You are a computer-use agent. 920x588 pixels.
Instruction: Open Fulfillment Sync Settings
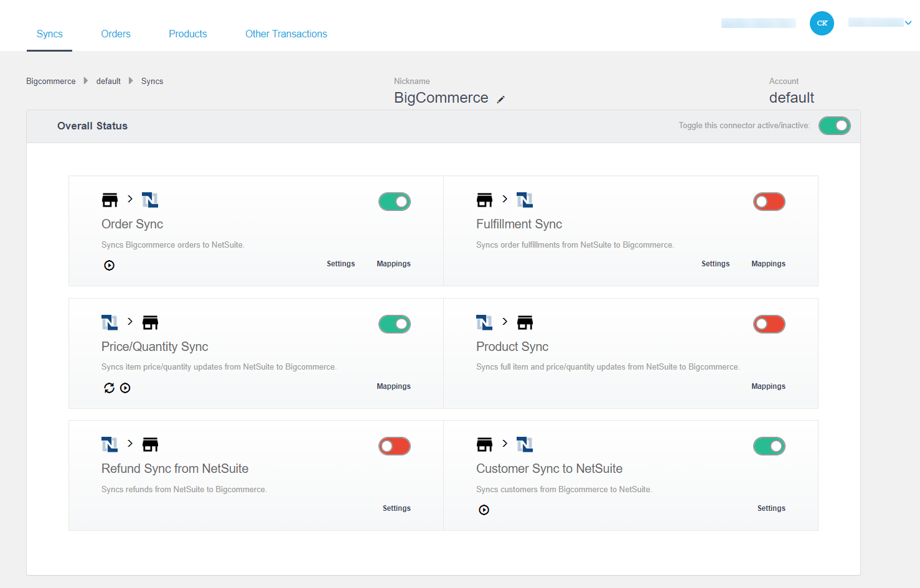pyautogui.click(x=715, y=264)
